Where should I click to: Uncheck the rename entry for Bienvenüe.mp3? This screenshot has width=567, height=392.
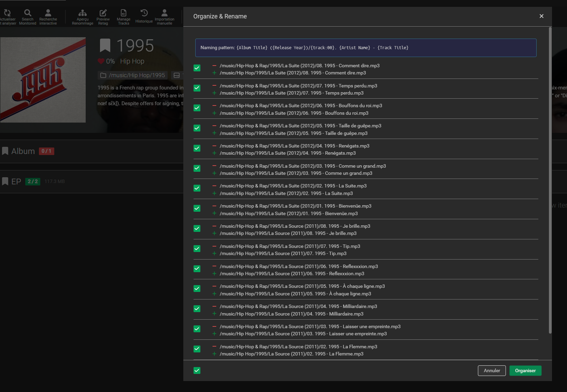coord(197,208)
